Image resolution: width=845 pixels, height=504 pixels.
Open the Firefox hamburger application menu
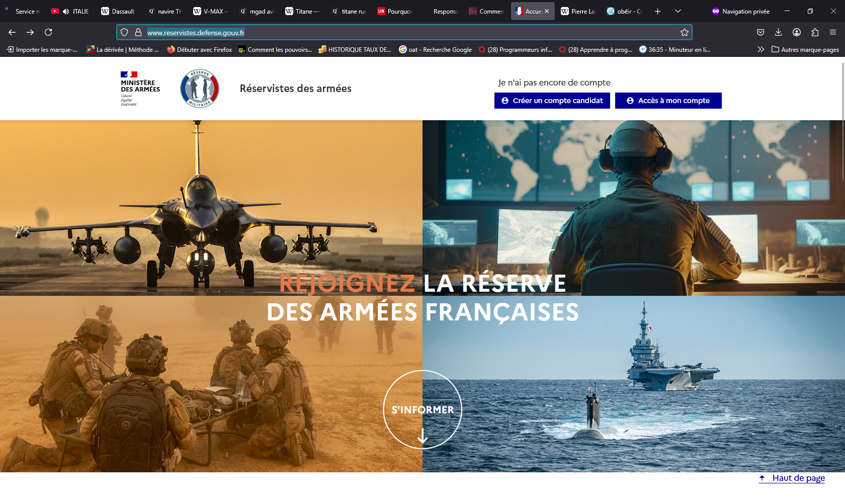[x=833, y=32]
